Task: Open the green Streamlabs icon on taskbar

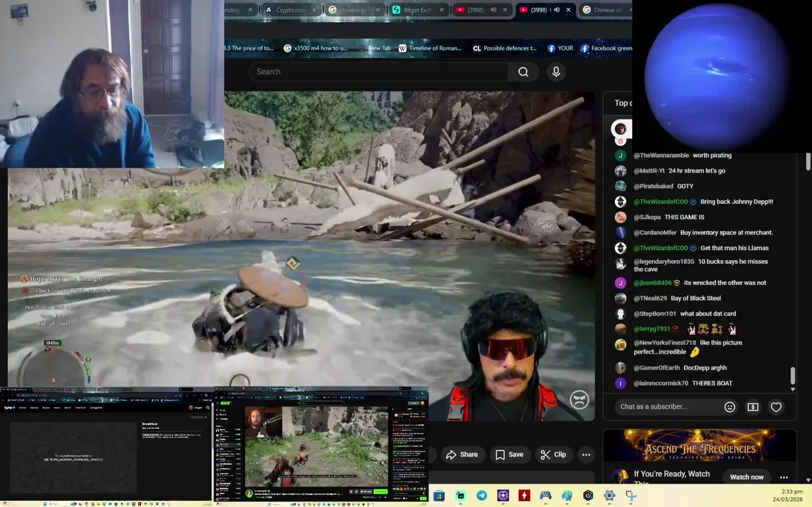Action: coord(460,496)
